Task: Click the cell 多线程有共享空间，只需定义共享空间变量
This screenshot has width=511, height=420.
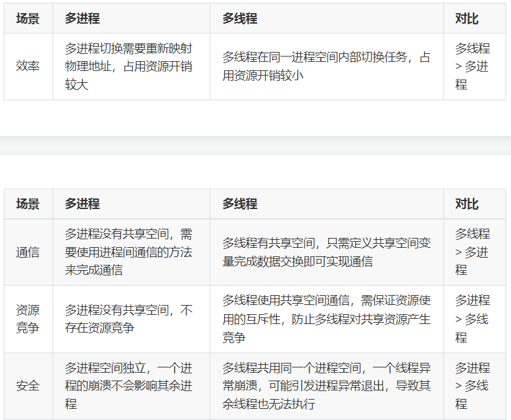Action: [x=327, y=252]
